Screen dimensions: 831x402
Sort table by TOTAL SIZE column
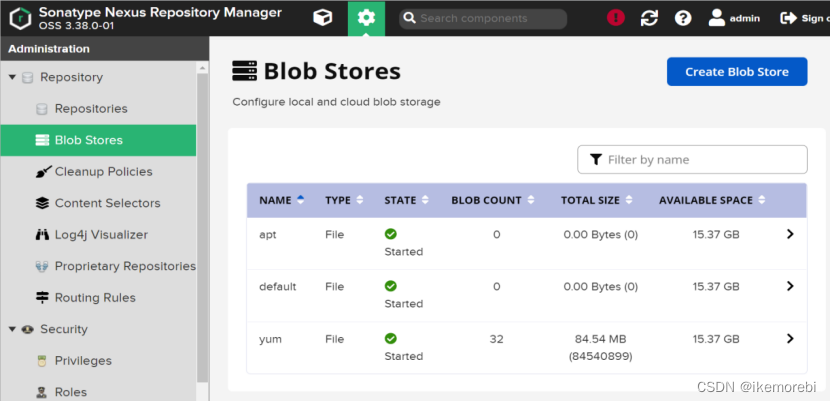tap(596, 200)
